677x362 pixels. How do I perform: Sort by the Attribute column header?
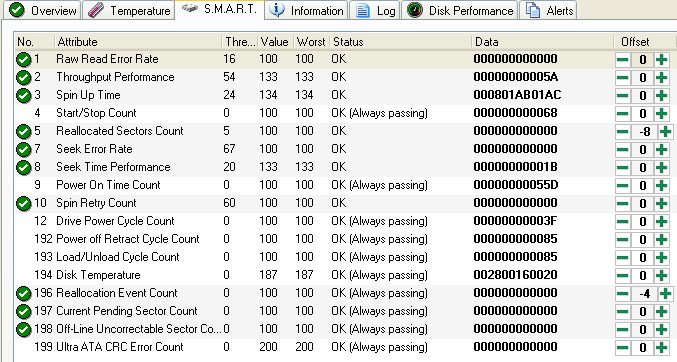coord(138,42)
